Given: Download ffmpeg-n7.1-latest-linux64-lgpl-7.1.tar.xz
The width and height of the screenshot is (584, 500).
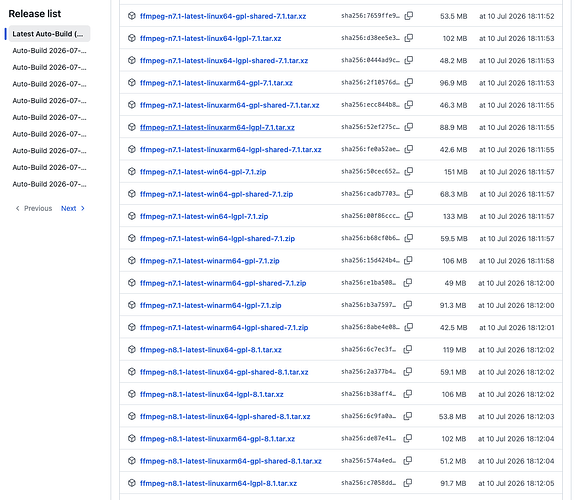Looking at the screenshot, I should tap(210, 38).
